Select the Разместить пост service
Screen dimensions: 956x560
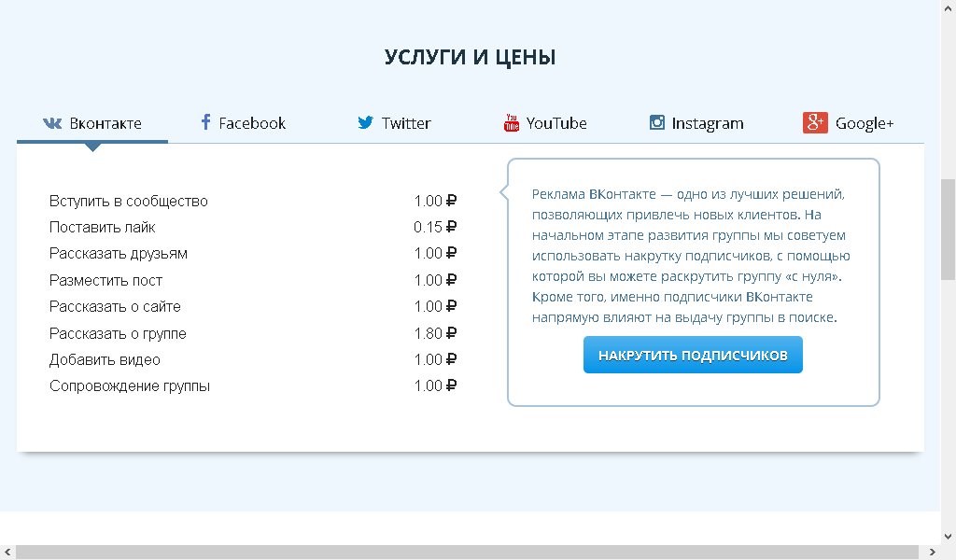click(106, 280)
